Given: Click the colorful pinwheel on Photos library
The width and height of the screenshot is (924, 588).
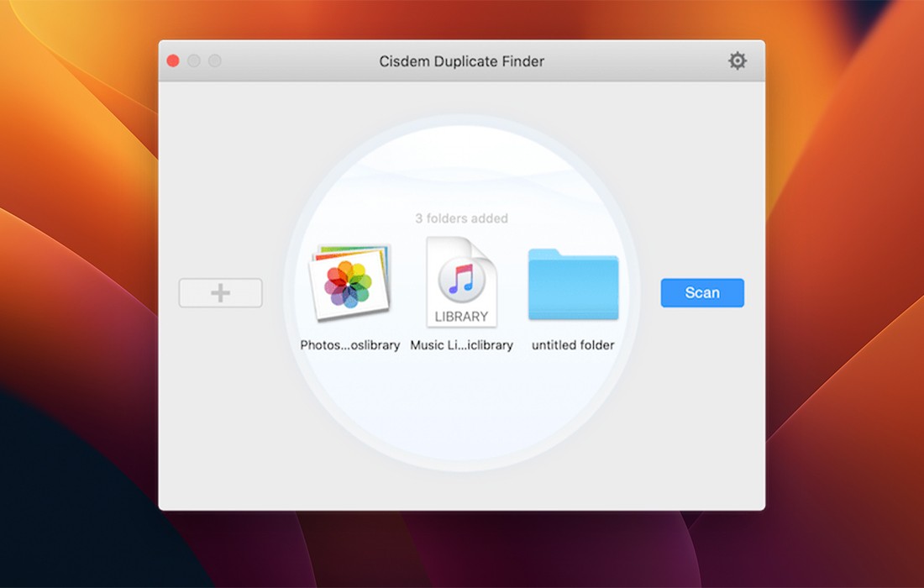Looking at the screenshot, I should tap(348, 284).
